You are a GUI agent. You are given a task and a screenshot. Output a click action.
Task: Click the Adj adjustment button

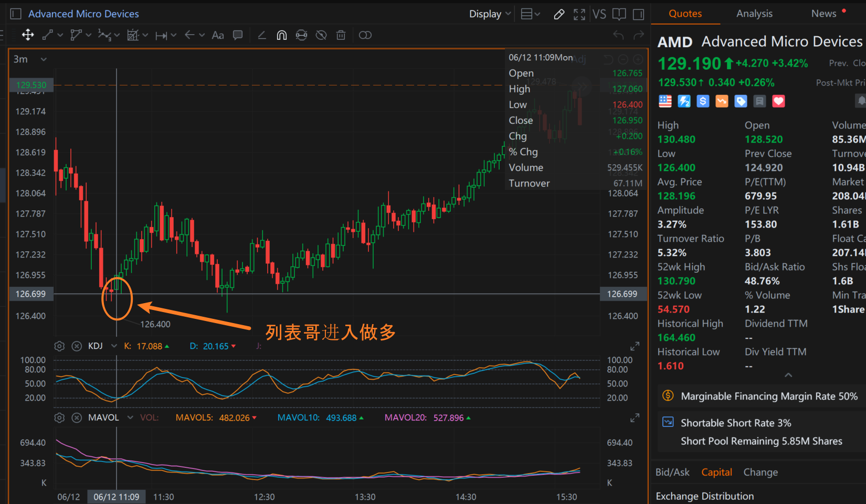tap(579, 59)
